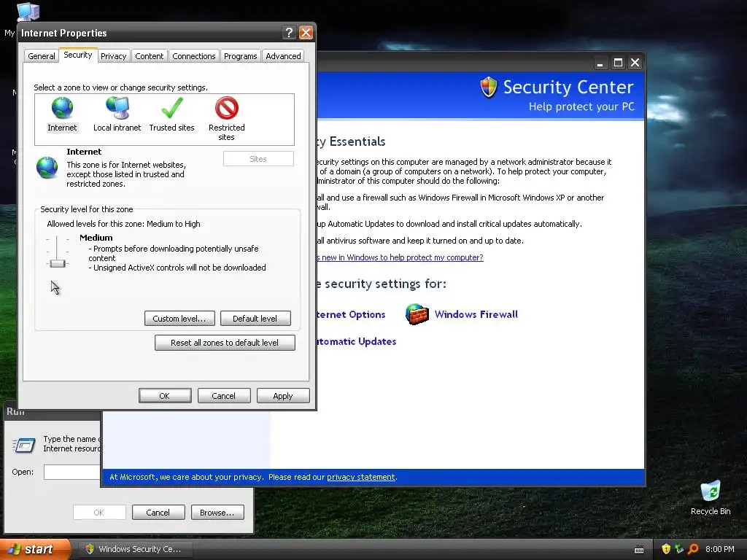Click the orange magnifier tray icon
This screenshot has height=560, width=747.
pyautogui.click(x=693, y=549)
